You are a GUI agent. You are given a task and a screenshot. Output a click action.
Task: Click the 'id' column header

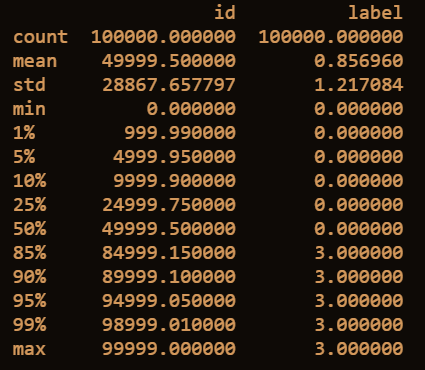pyautogui.click(x=225, y=13)
